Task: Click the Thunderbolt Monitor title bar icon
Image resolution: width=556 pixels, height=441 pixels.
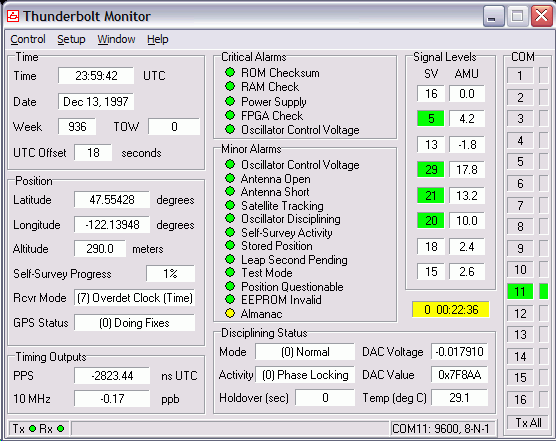Action: coord(13,16)
